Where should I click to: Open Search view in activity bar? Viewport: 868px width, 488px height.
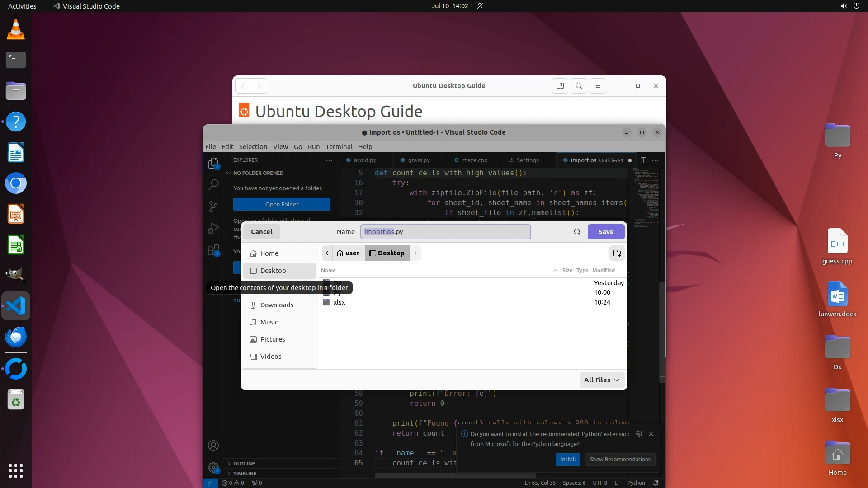pyautogui.click(x=213, y=184)
